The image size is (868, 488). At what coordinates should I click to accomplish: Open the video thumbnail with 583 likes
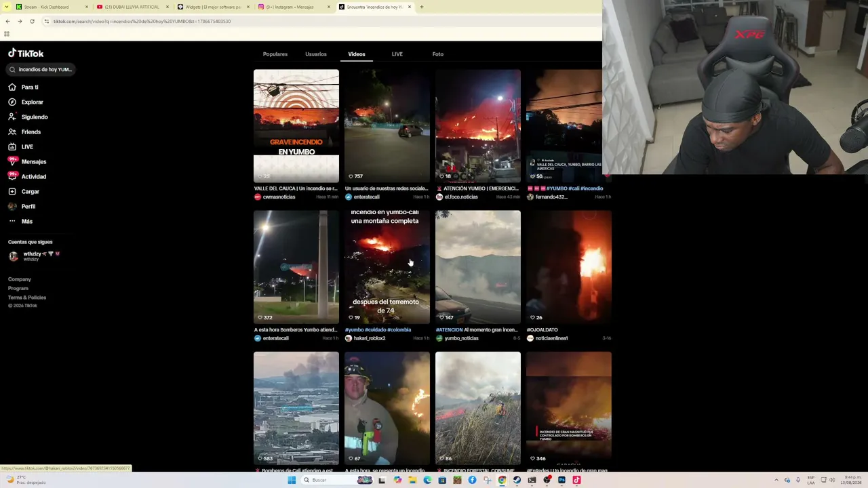click(296, 408)
